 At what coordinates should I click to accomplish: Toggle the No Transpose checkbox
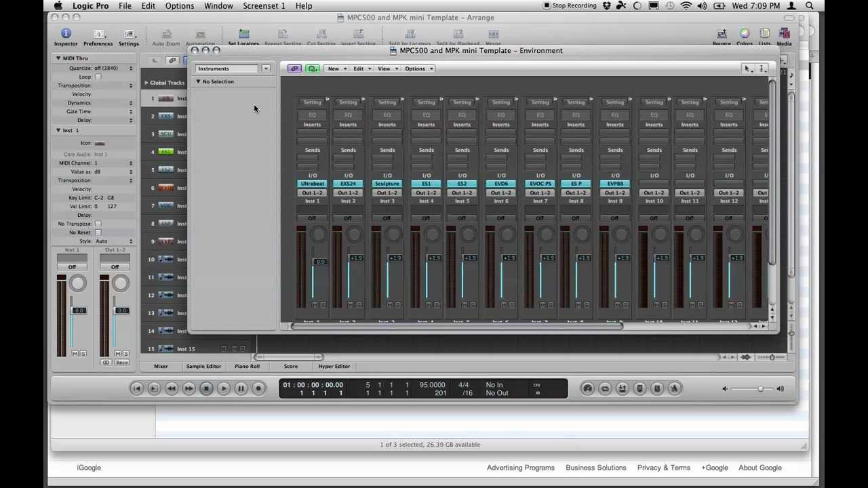98,224
